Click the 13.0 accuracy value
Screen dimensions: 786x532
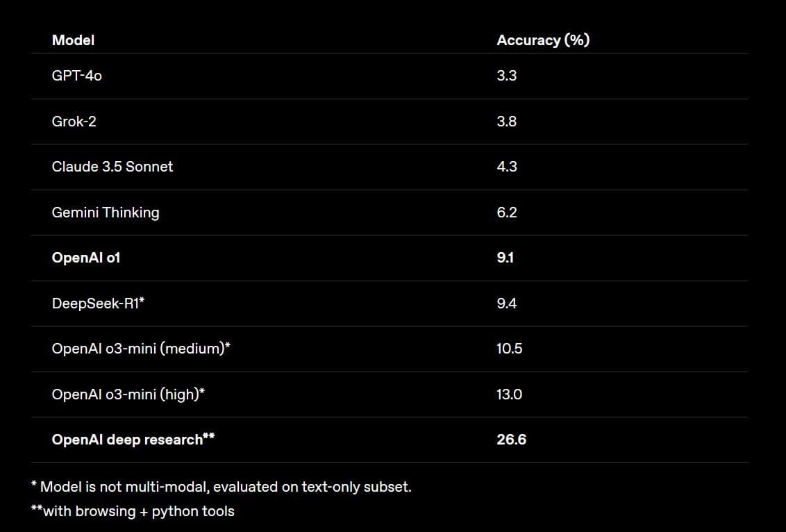[509, 394]
